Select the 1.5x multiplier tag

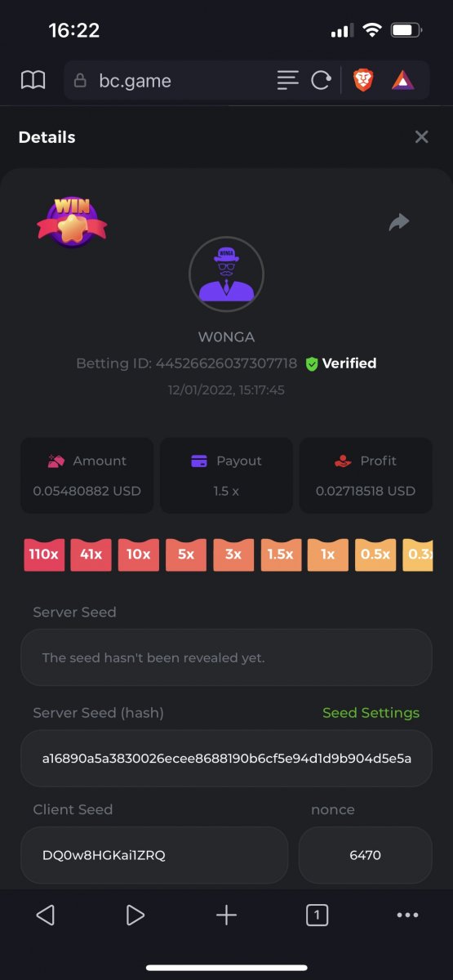coord(280,555)
